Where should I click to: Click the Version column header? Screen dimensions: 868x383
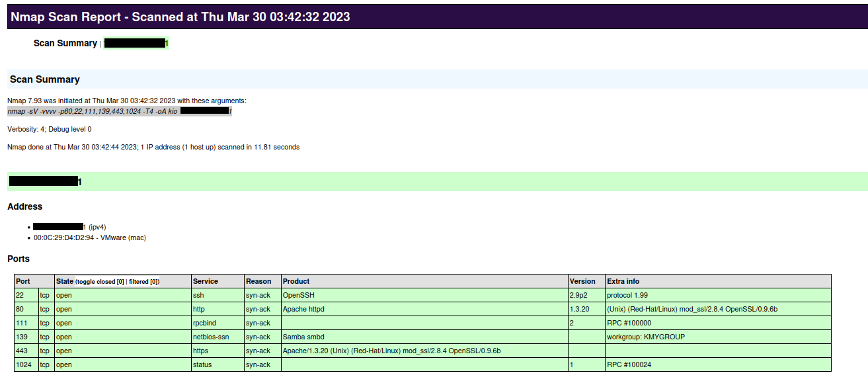582,281
